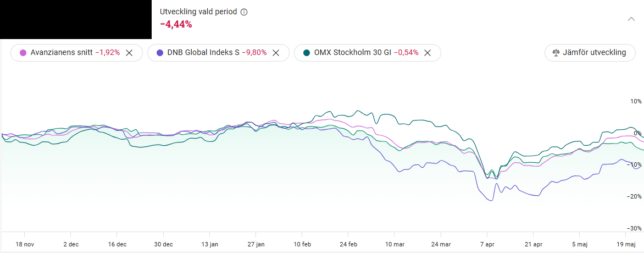Click the -4,44% period development value
The height and width of the screenshot is (253, 644).
[x=176, y=24]
